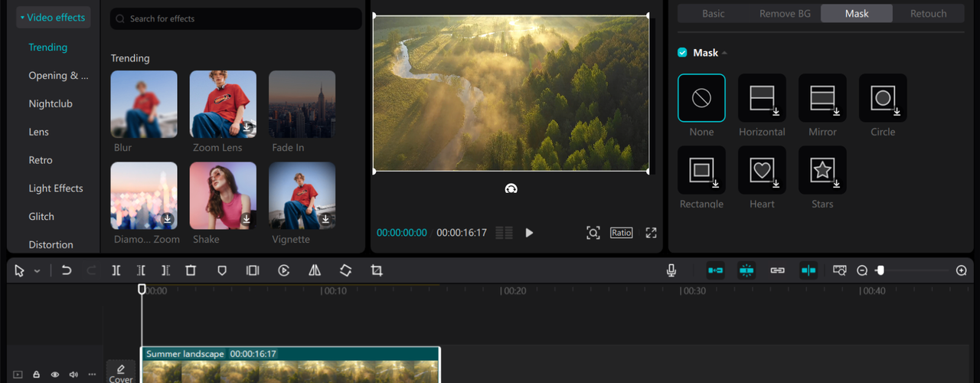Click the microphone voiceover record icon
The image size is (980, 383).
click(x=671, y=270)
